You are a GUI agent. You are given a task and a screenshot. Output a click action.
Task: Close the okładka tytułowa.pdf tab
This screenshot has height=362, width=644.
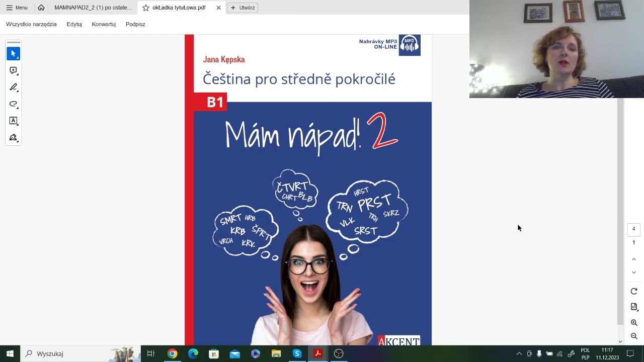[x=218, y=8]
